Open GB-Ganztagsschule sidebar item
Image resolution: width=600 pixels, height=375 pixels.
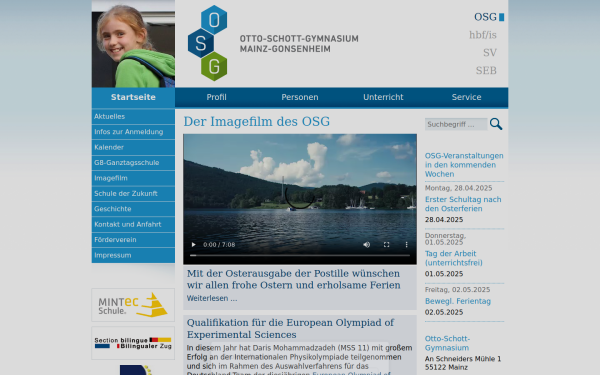[133, 163]
